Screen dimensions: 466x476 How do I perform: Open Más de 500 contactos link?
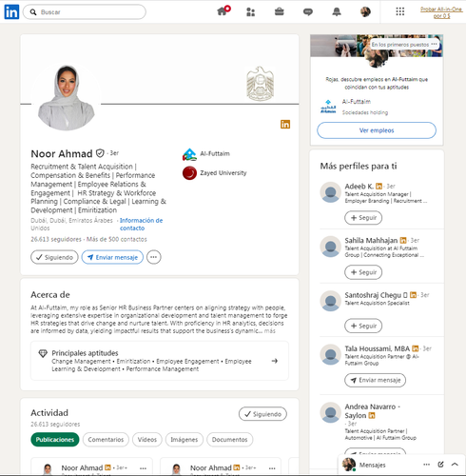[117, 239]
